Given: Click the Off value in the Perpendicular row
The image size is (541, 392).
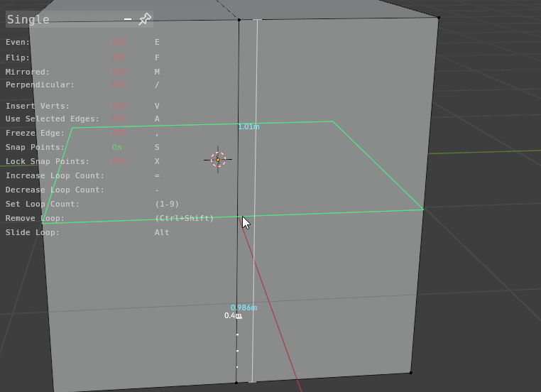Looking at the screenshot, I should (x=119, y=85).
